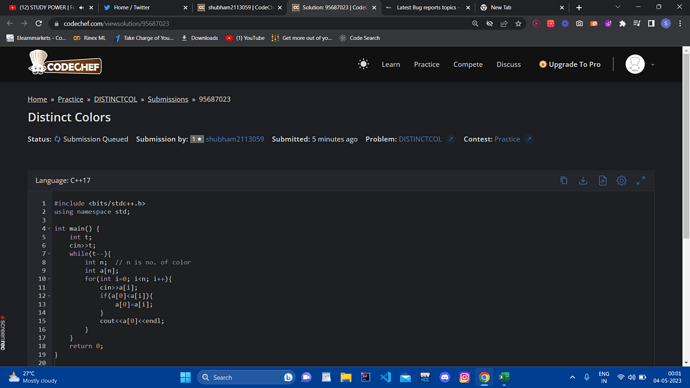This screenshot has height=388, width=690.
Task: Collapse the if block fold on line 12
Action: pyautogui.click(x=49, y=296)
